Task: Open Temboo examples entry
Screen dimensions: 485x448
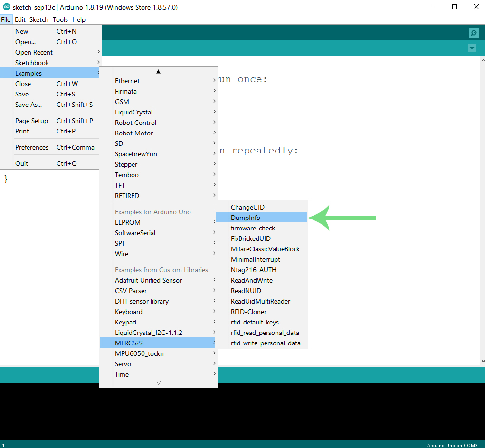Action: click(158, 175)
